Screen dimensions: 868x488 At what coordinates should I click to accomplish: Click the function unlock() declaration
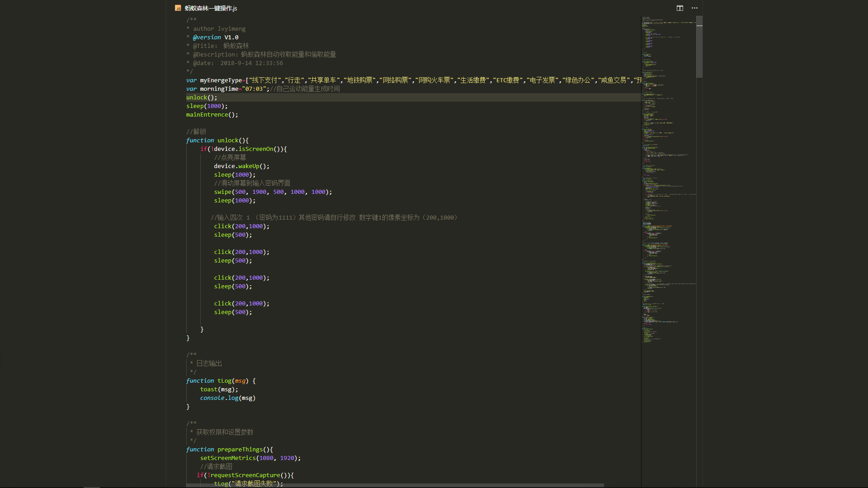pos(217,141)
